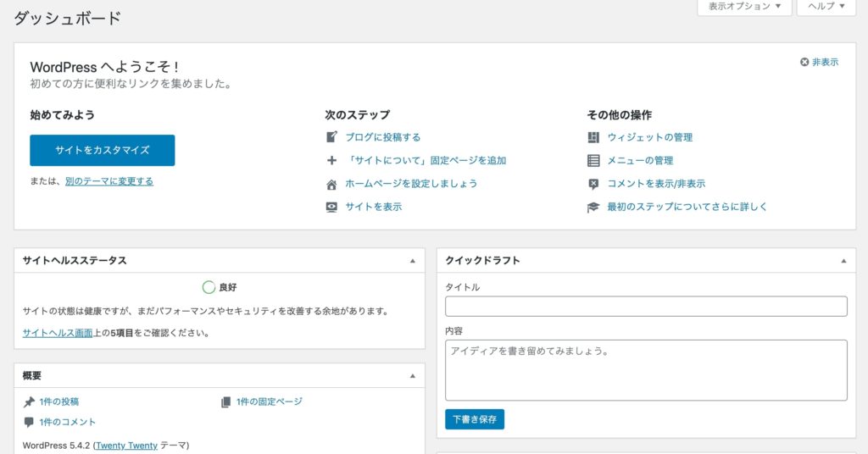Viewport: 868px width, 454px height.
Task: Open the 別のテーマに変更する link
Action: click(x=109, y=181)
